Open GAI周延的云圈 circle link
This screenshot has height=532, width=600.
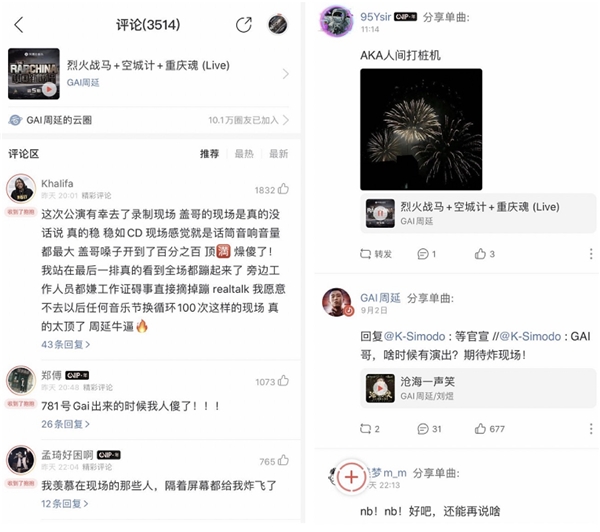148,120
